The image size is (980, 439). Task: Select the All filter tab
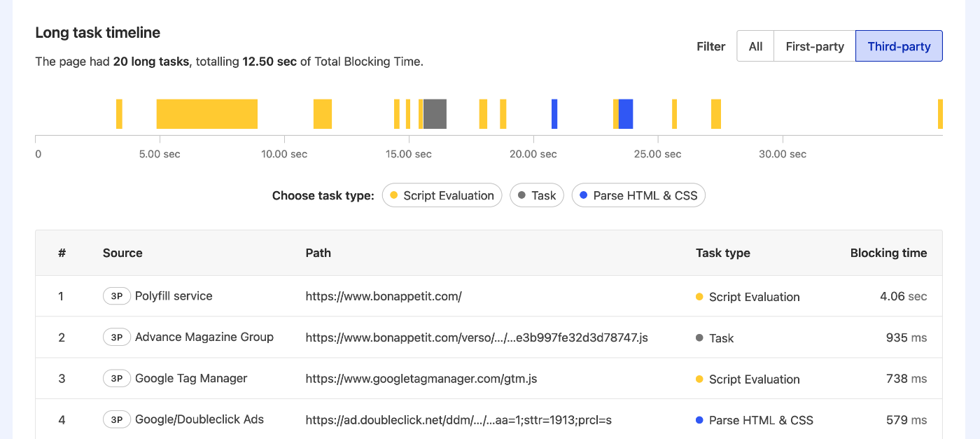[x=755, y=46]
